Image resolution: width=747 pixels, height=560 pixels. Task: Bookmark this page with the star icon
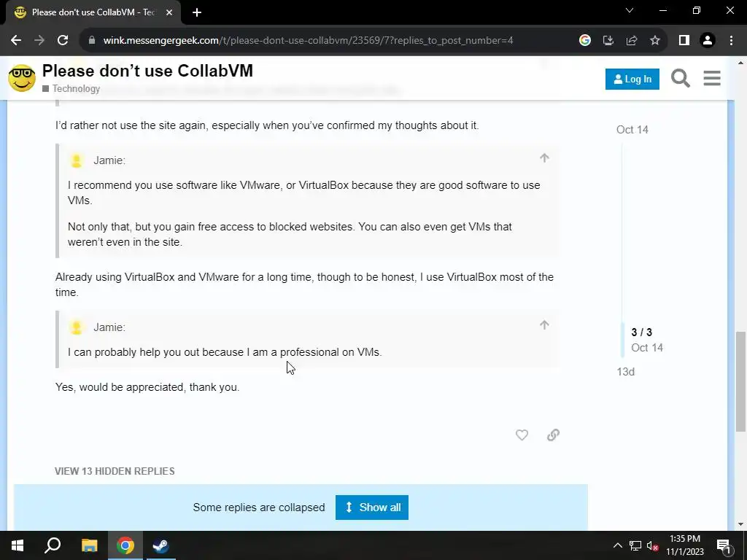(x=655, y=41)
